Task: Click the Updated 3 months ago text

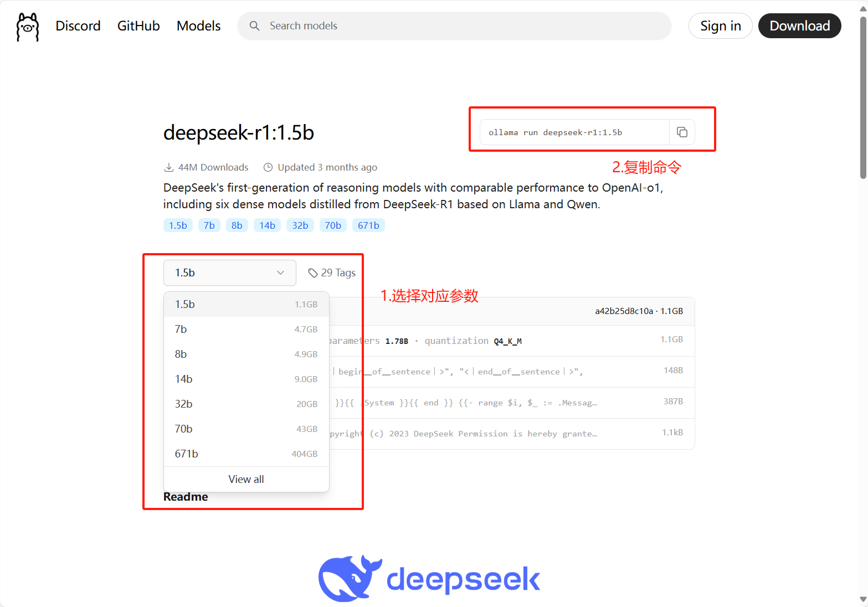Action: [327, 167]
